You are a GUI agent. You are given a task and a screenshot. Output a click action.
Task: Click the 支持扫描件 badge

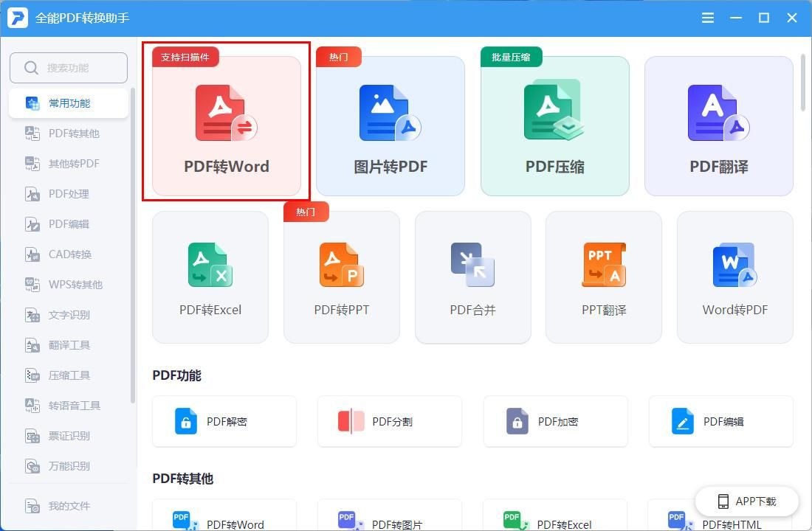(x=185, y=57)
